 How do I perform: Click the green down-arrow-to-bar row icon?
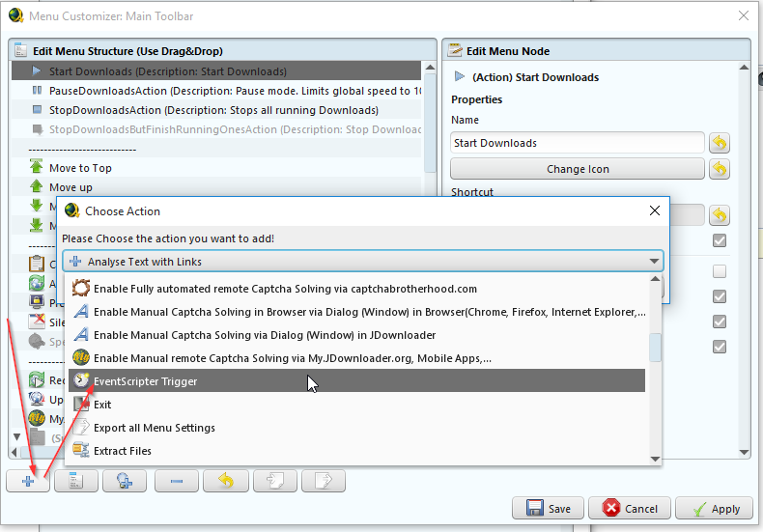click(x=36, y=225)
